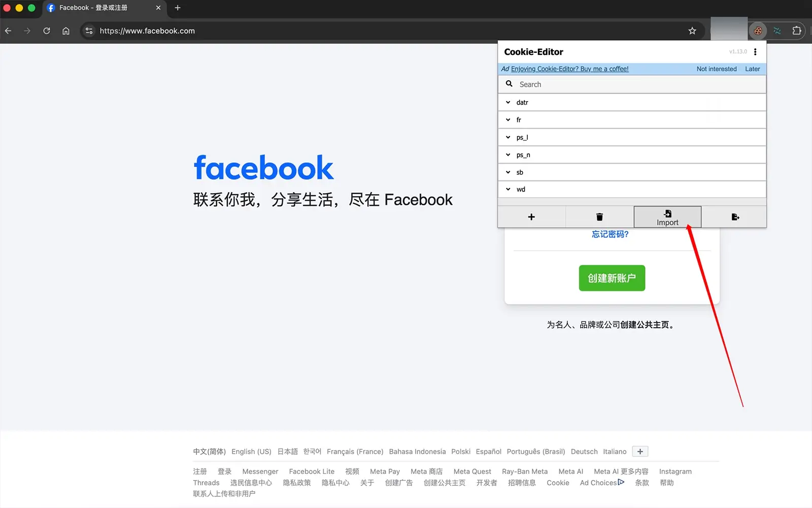Click the search magnifier icon in Cookie-Editor
Image resolution: width=812 pixels, height=508 pixels.
(509, 84)
